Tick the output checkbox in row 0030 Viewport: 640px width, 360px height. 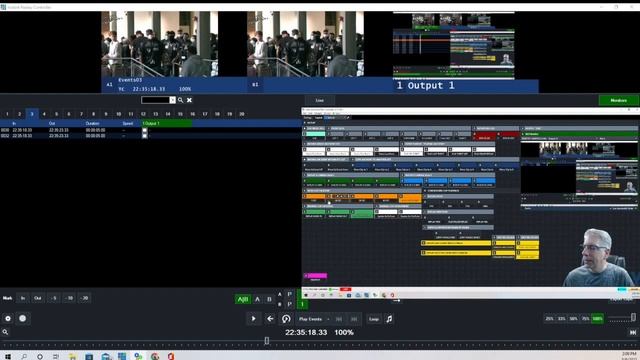[144, 130]
